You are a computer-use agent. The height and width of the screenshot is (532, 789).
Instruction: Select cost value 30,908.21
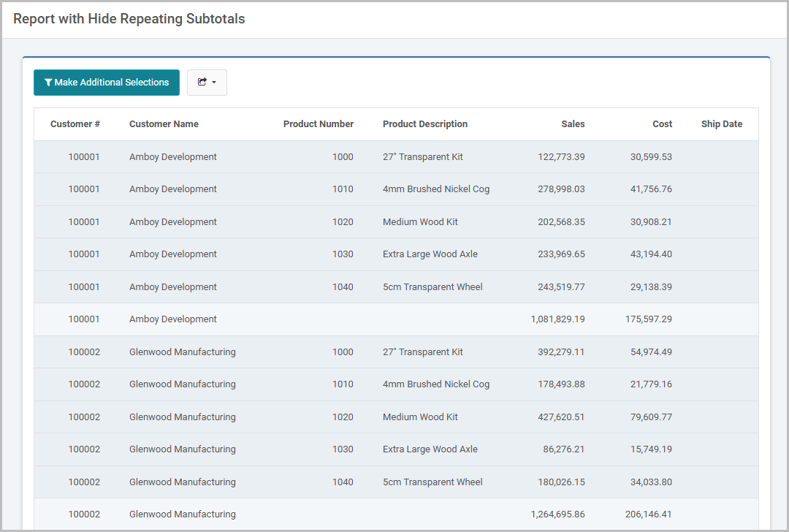[651, 221]
